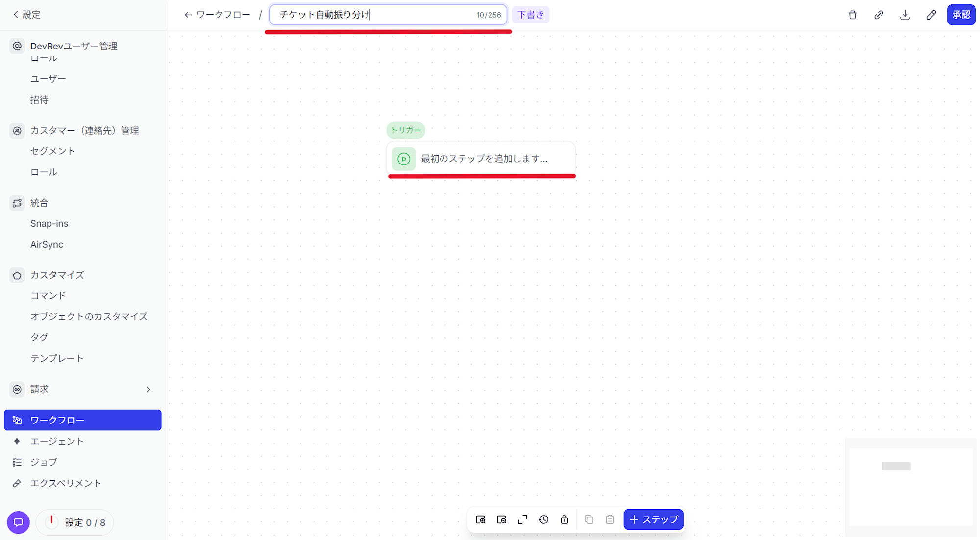Approve the workflow with 承認

tap(961, 15)
